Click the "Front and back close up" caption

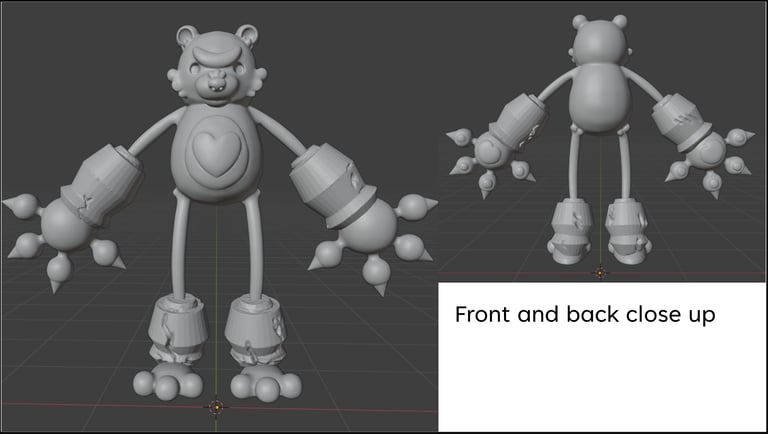click(585, 314)
